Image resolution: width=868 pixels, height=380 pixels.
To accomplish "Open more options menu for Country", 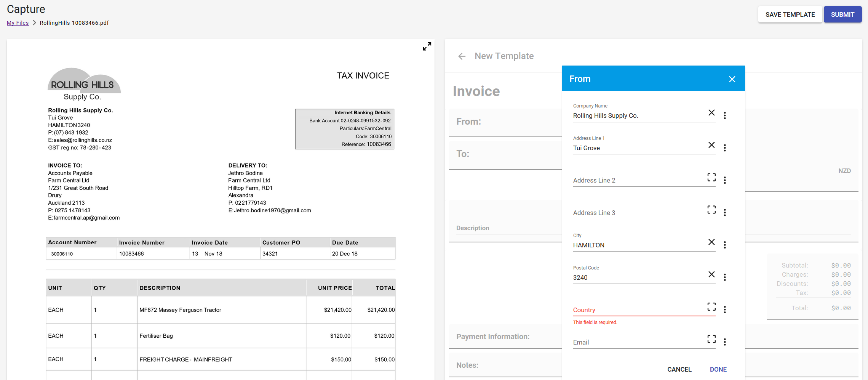I will [x=724, y=310].
